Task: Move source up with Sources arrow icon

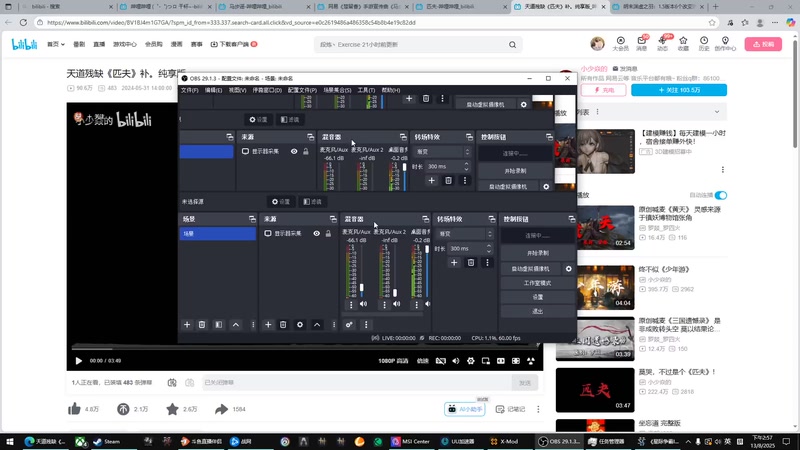Action: coord(317,324)
